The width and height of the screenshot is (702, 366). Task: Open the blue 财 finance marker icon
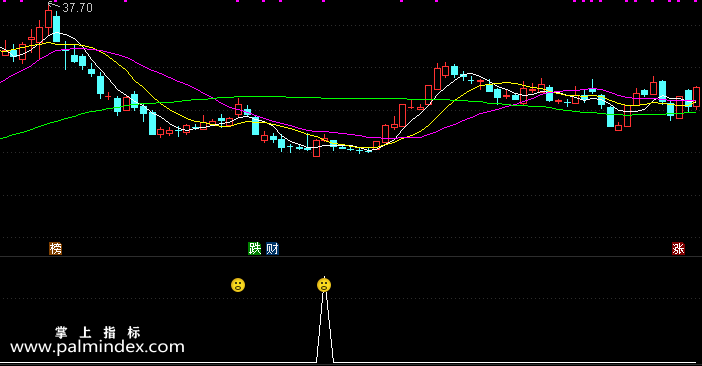point(272,248)
